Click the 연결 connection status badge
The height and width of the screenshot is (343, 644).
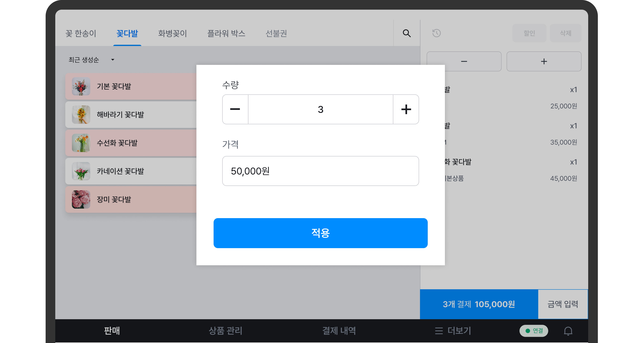[534, 331]
